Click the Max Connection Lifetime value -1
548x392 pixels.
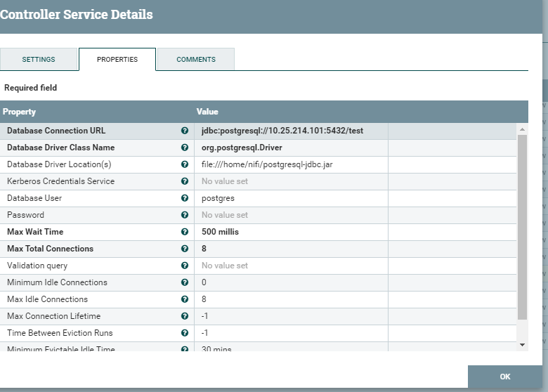(x=204, y=316)
